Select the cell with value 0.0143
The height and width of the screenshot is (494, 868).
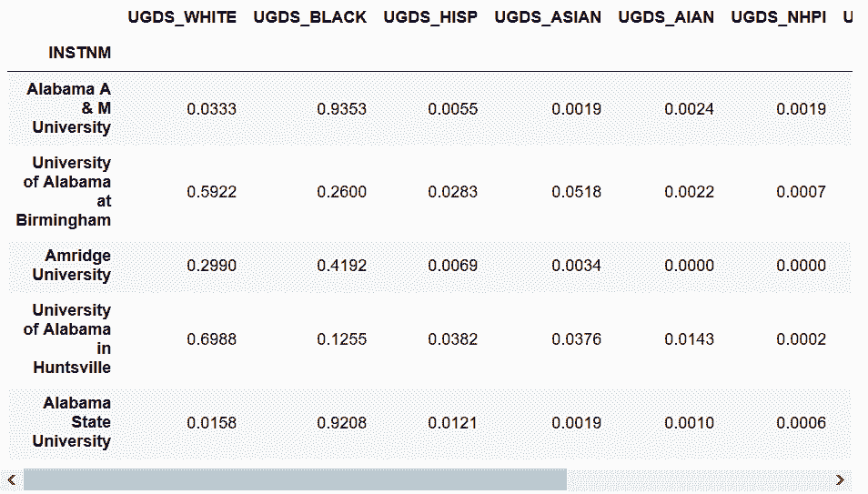pos(689,339)
